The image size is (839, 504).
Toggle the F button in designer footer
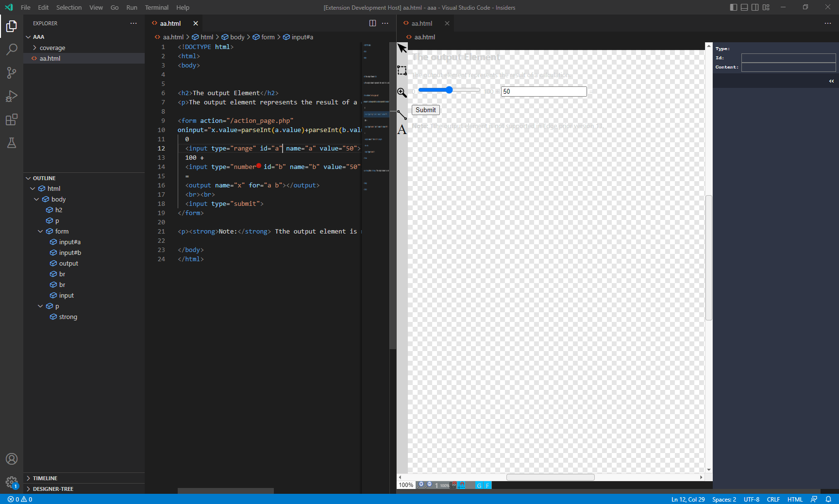tap(487, 486)
